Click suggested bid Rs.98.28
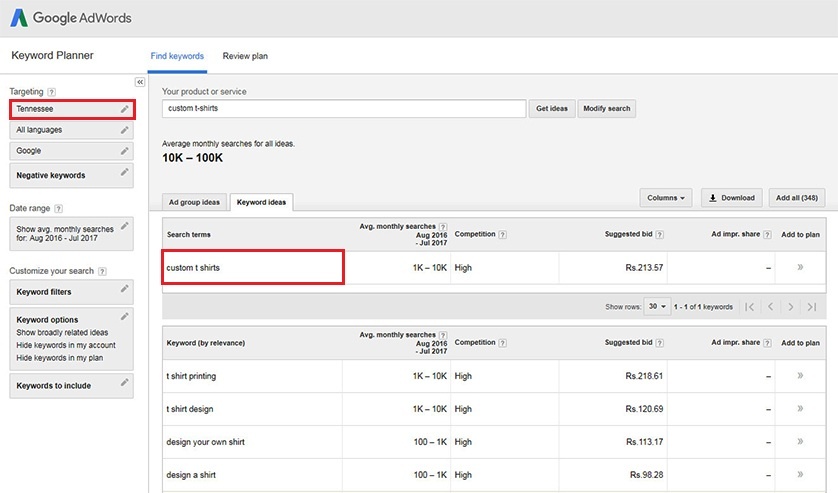Image resolution: width=838 pixels, height=493 pixels. (646, 475)
